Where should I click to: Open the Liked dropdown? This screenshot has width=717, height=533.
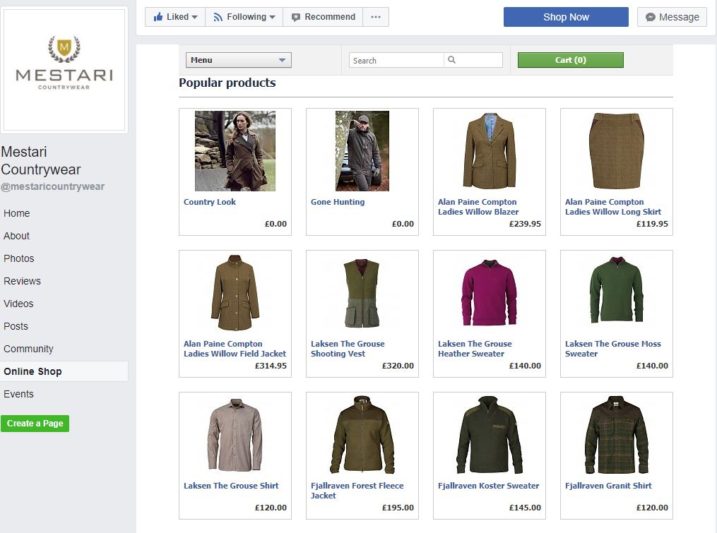(x=175, y=17)
